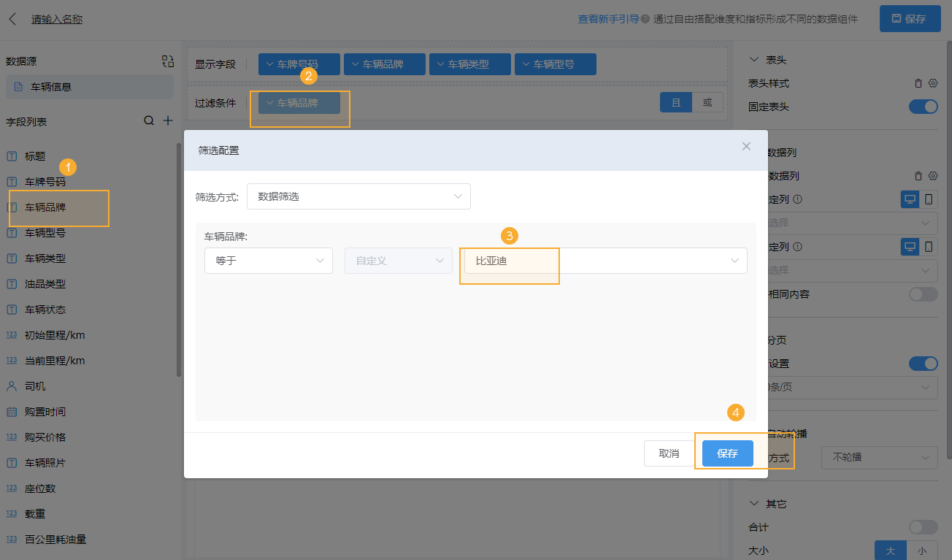Open the search icon in 字段列表

point(149,120)
